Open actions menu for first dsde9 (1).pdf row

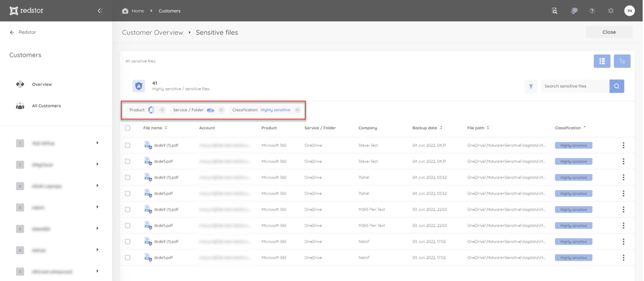click(623, 145)
